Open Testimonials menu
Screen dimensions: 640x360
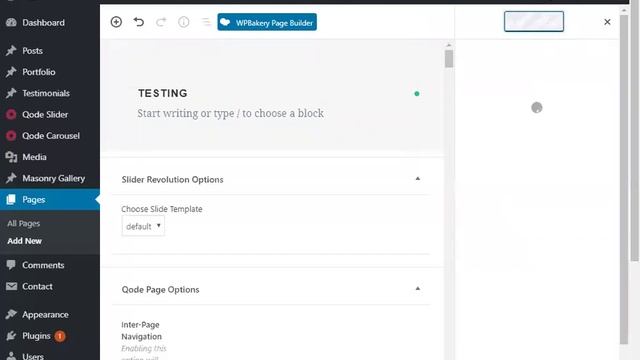[x=46, y=93]
